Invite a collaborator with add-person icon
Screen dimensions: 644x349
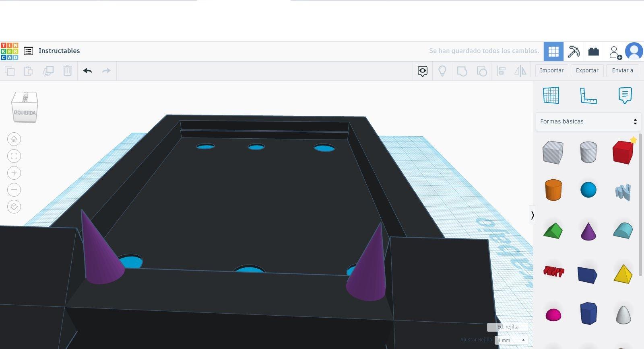pos(615,52)
